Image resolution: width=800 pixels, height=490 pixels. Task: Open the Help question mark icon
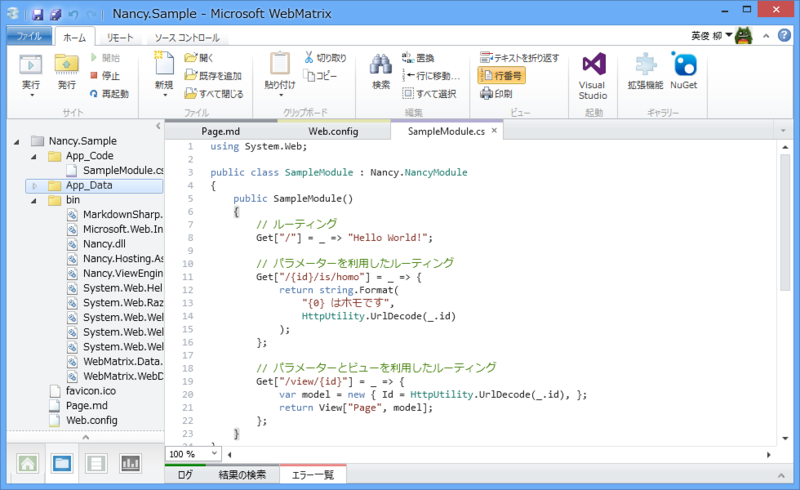(784, 35)
